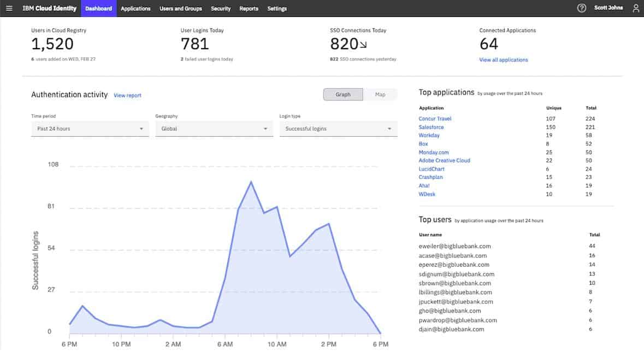Click the Application column header
Image resolution: width=644 pixels, height=362 pixels.
coord(432,108)
